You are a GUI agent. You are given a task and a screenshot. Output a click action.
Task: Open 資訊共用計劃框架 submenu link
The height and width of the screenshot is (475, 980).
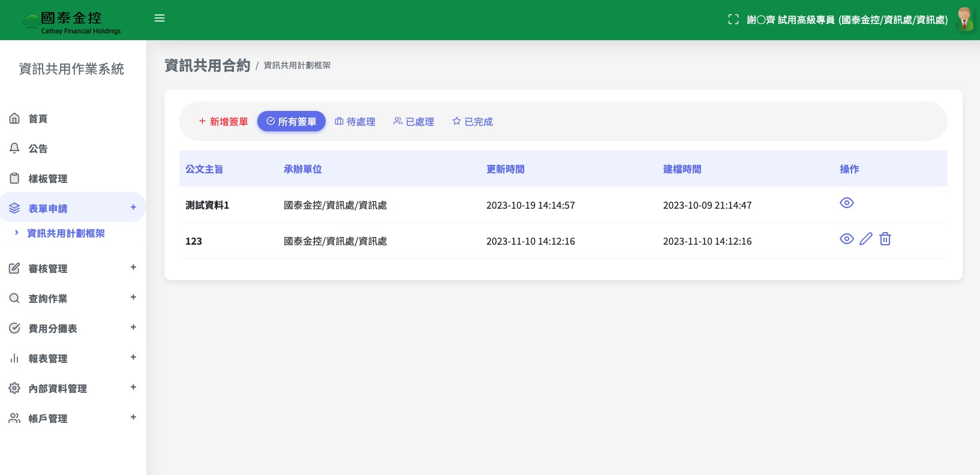coord(66,233)
